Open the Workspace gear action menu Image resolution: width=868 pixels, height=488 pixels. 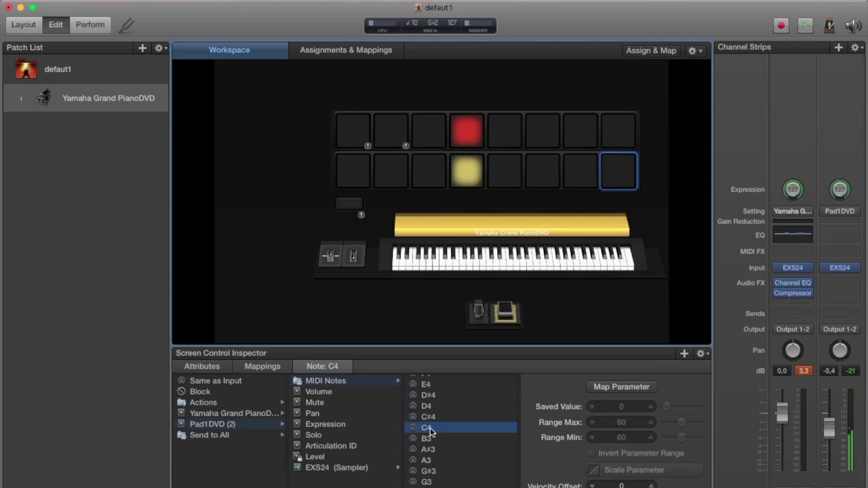pyautogui.click(x=695, y=50)
